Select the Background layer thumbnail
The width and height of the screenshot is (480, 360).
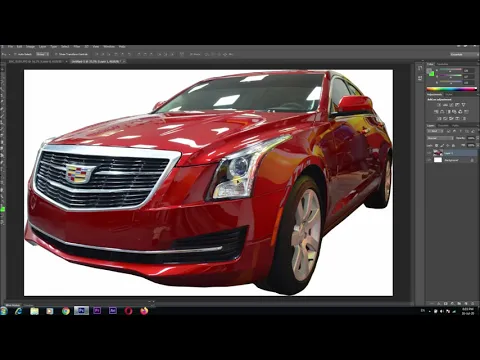tap(438, 160)
